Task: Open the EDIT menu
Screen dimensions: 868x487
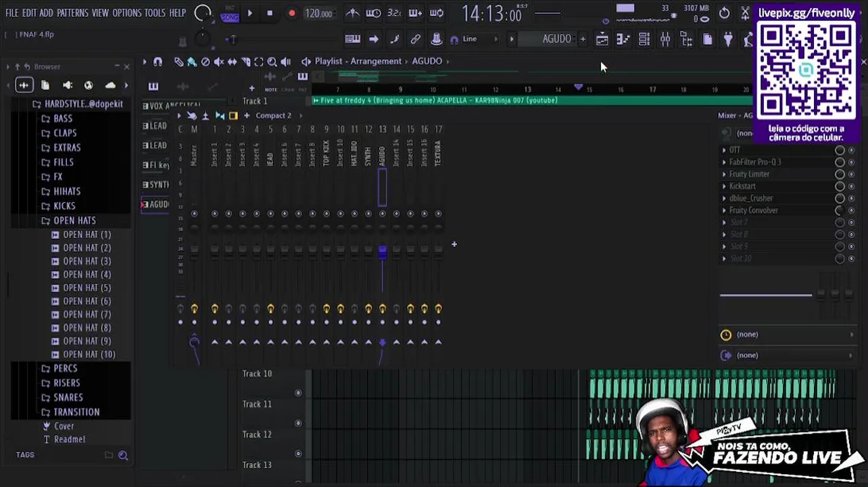Action: coord(29,13)
